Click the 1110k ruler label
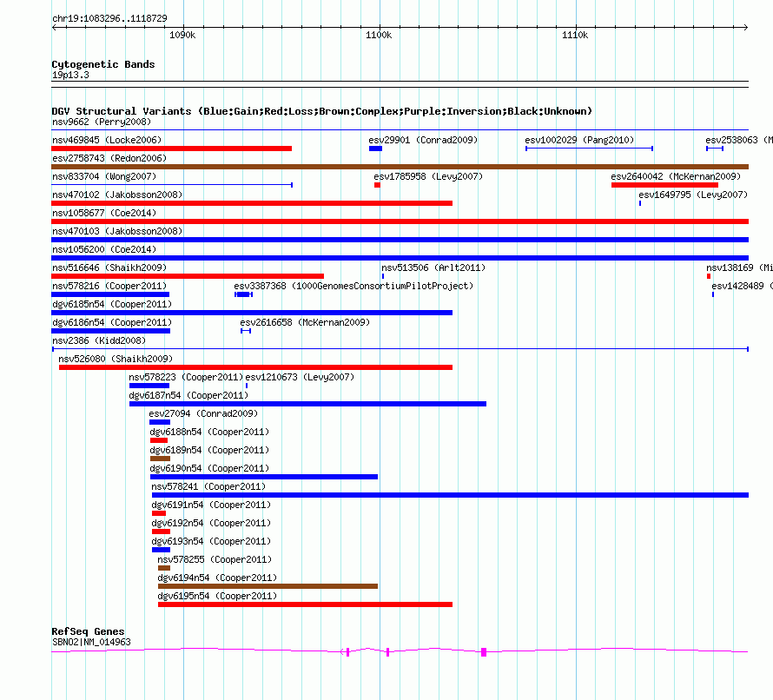773x700 pixels. (x=575, y=35)
